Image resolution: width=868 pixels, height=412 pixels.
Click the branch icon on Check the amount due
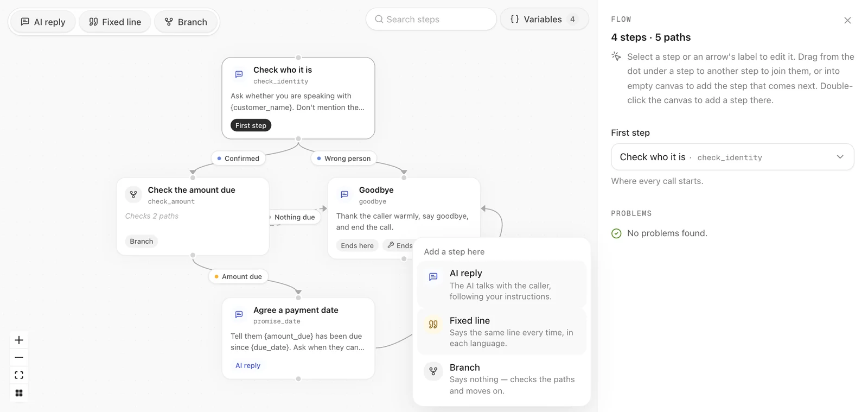(133, 194)
